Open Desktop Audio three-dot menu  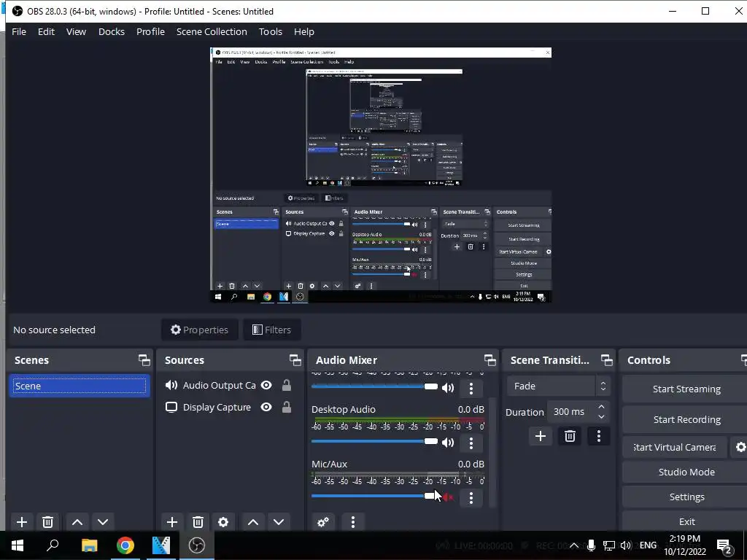coord(471,443)
